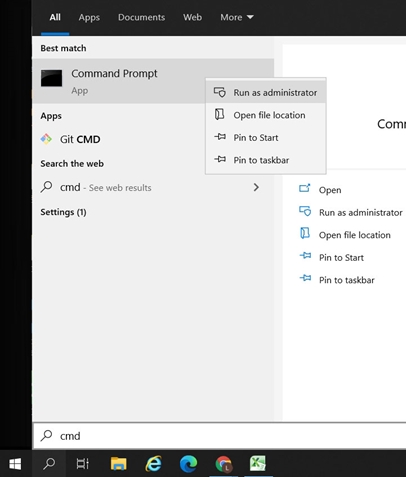Open Excel from the taskbar
This screenshot has width=406, height=477.
[x=258, y=463]
